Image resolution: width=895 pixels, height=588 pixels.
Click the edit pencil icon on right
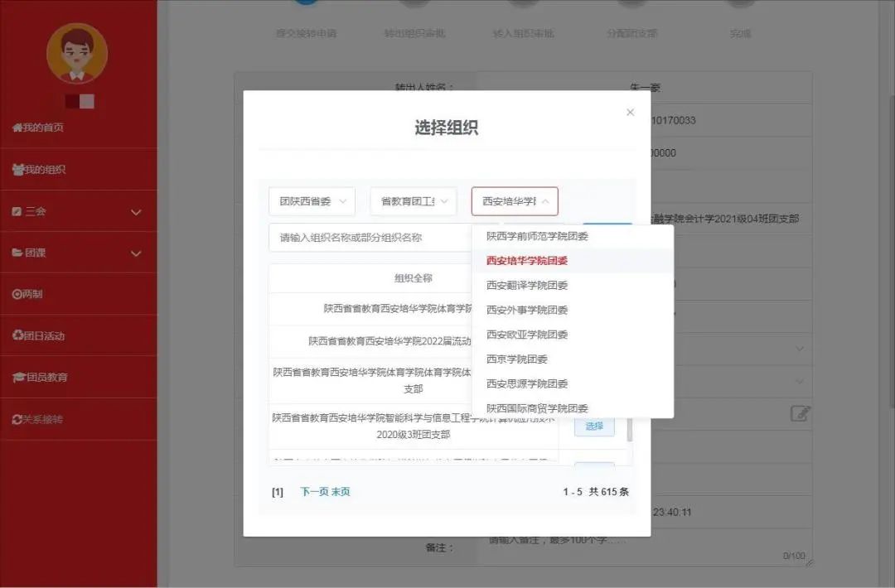pyautogui.click(x=799, y=413)
